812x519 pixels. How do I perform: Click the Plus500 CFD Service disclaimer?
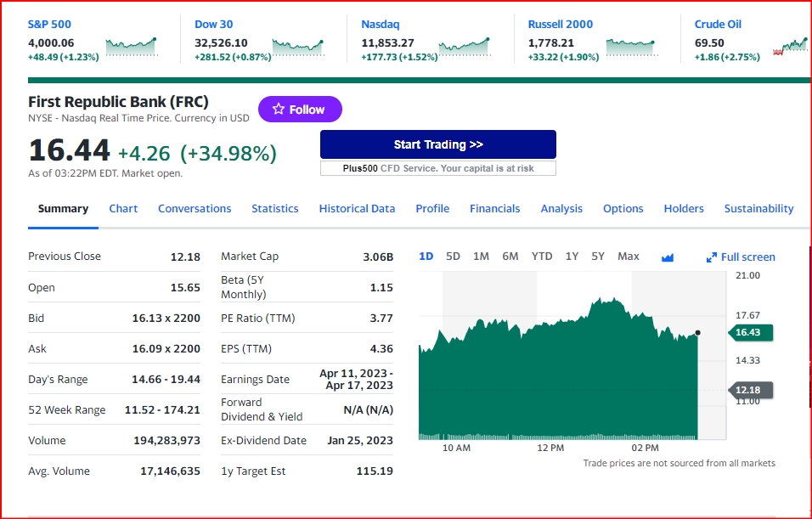click(438, 168)
